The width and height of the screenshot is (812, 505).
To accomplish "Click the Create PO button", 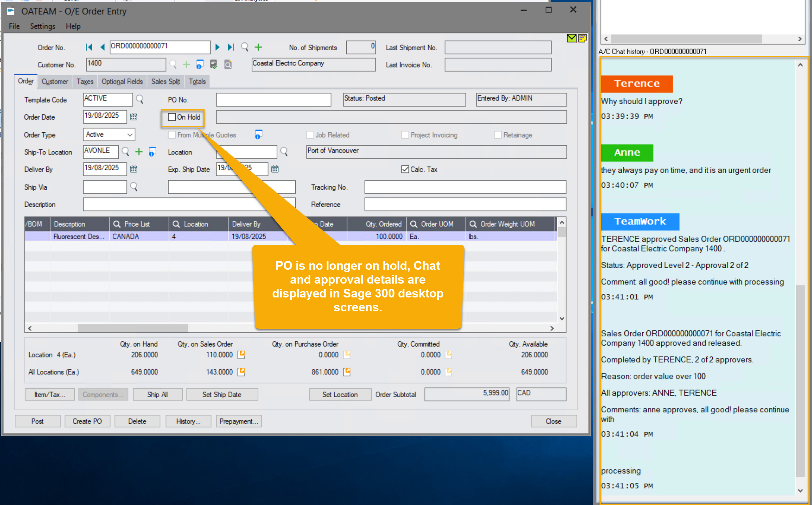I will 87,421.
